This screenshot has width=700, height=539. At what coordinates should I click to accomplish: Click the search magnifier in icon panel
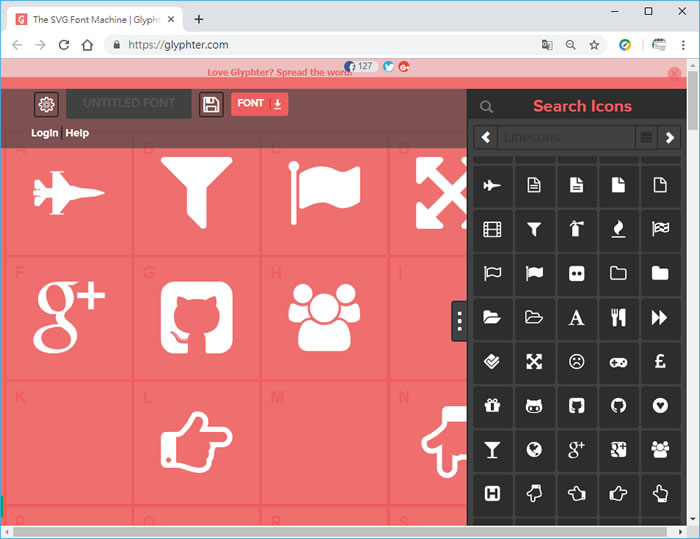tap(486, 107)
